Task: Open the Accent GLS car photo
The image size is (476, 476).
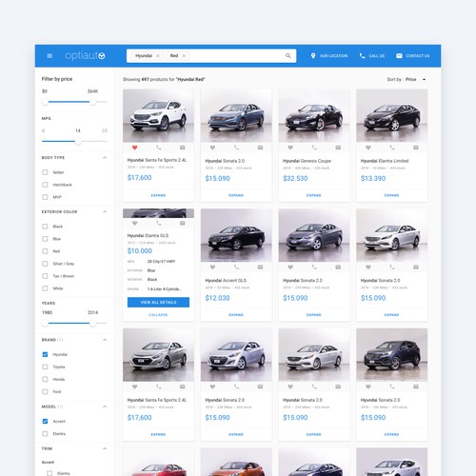Action: point(236,235)
